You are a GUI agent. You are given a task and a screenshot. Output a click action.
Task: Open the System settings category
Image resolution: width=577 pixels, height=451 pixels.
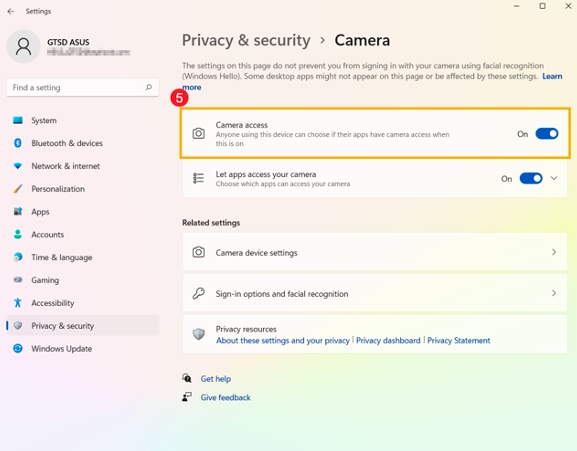82,120
